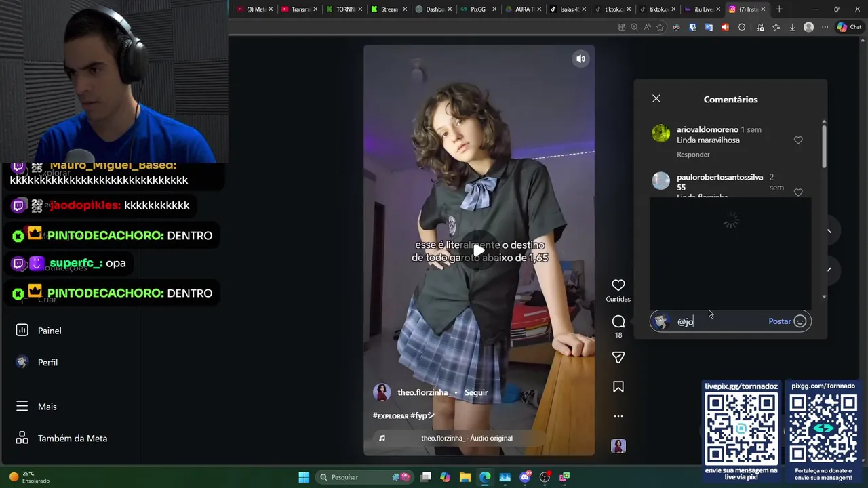
Task: Open Copilot from the taskbar
Action: (x=445, y=477)
